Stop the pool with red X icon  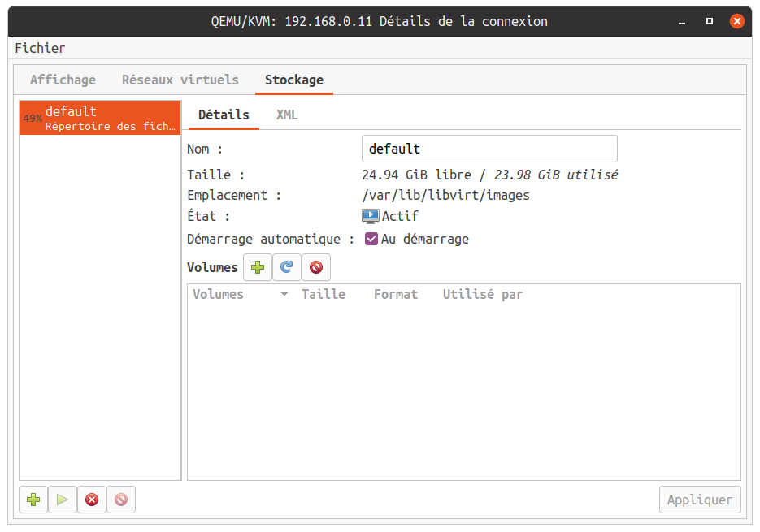(92, 500)
